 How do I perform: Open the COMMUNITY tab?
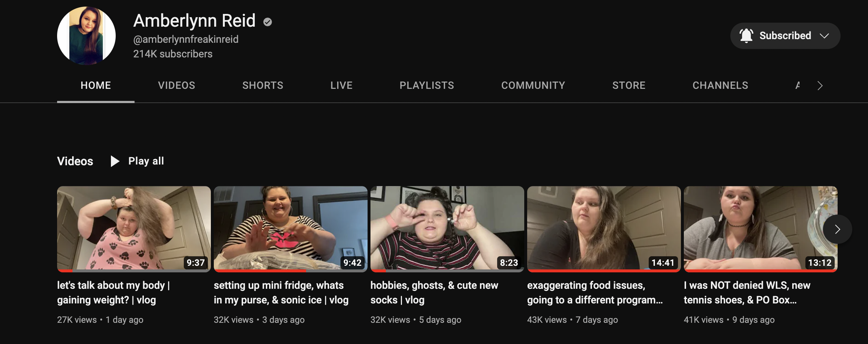click(533, 86)
